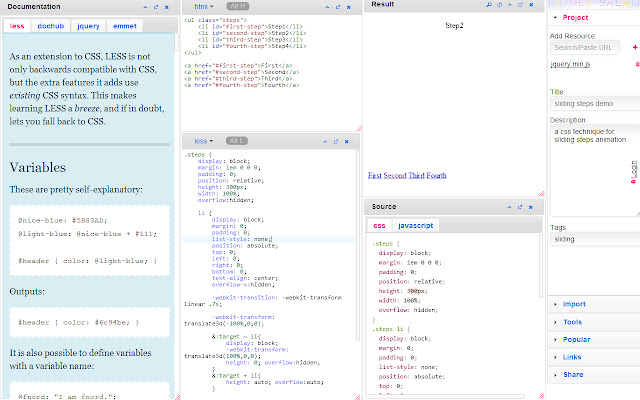The width and height of the screenshot is (640, 400).
Task: Toggle the Alt L shortcut pill
Action: (238, 142)
